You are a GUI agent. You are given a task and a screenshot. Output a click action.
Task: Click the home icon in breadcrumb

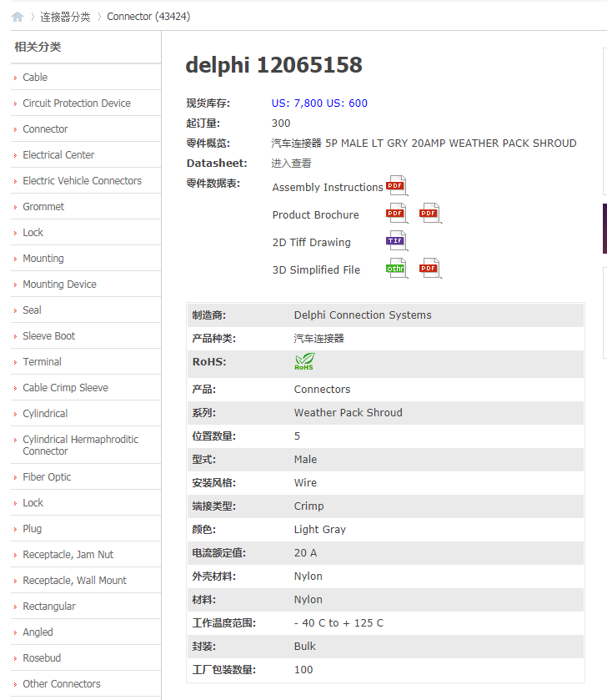pyautogui.click(x=18, y=17)
